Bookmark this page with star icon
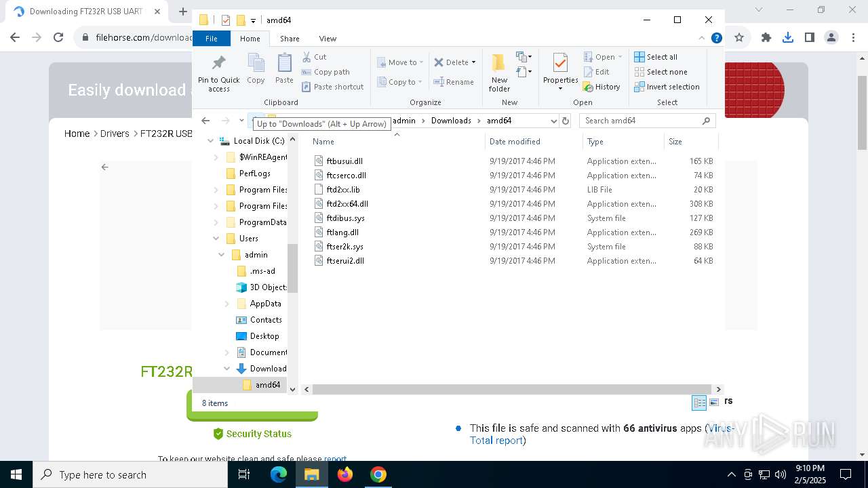This screenshot has height=488, width=868. [x=739, y=38]
